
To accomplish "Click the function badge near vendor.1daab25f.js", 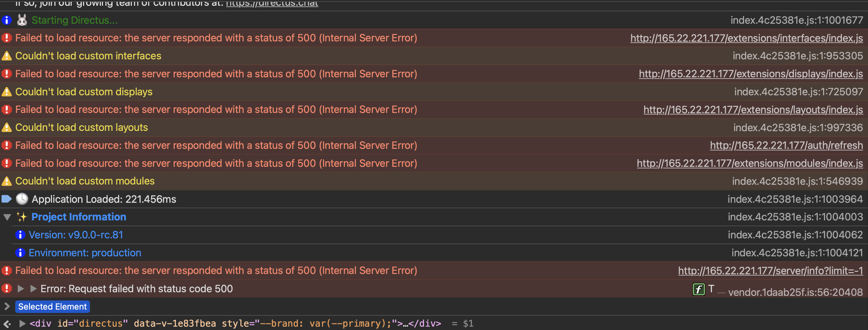I will (x=698, y=289).
